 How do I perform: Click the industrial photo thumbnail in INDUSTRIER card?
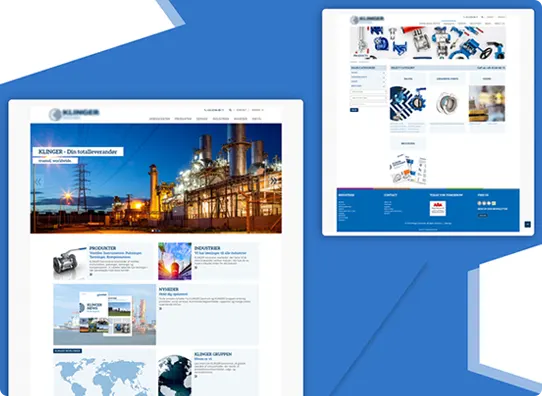[175, 261]
